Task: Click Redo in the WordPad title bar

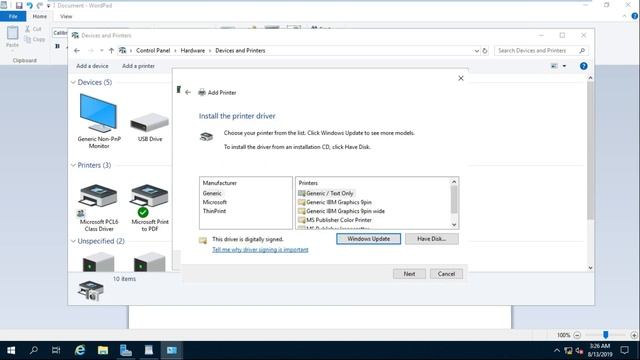Action: [40, 5]
